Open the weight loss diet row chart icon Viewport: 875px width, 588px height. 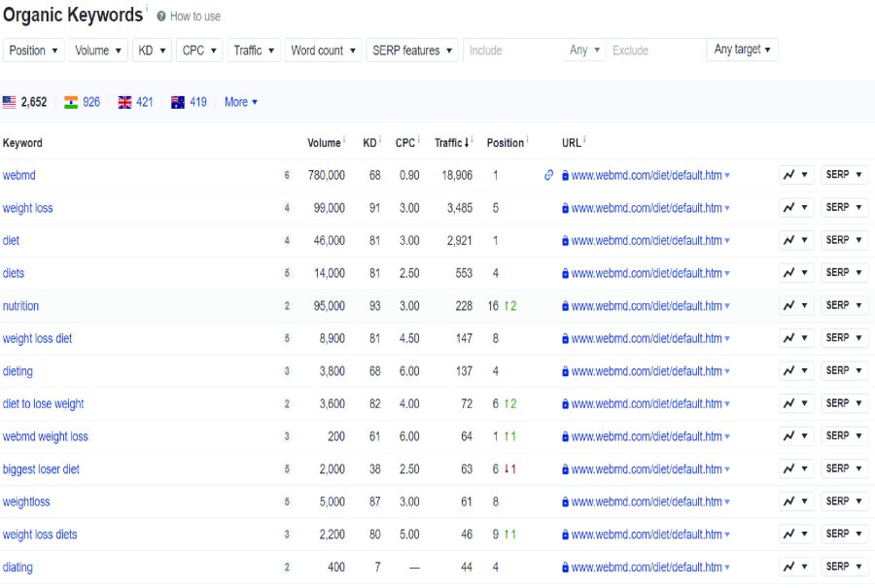[x=795, y=338]
